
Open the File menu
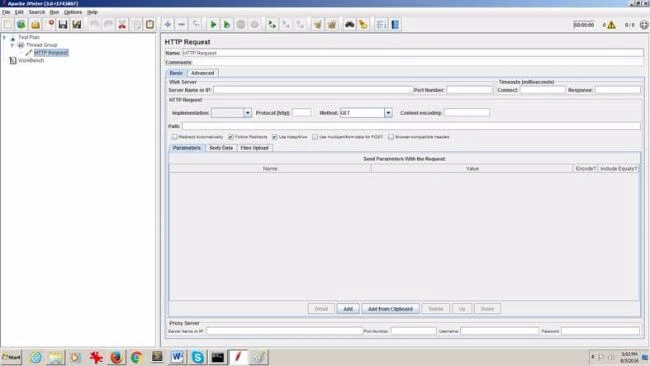click(x=6, y=12)
